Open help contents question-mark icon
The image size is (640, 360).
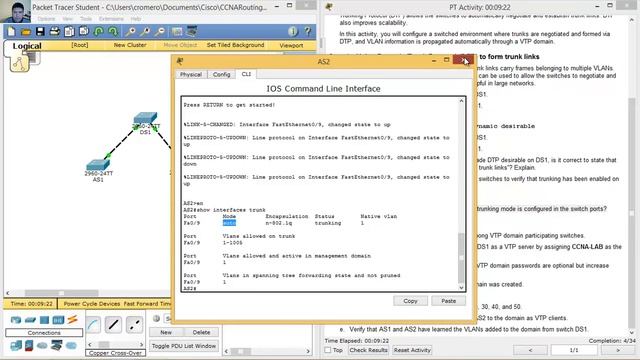coord(307,31)
